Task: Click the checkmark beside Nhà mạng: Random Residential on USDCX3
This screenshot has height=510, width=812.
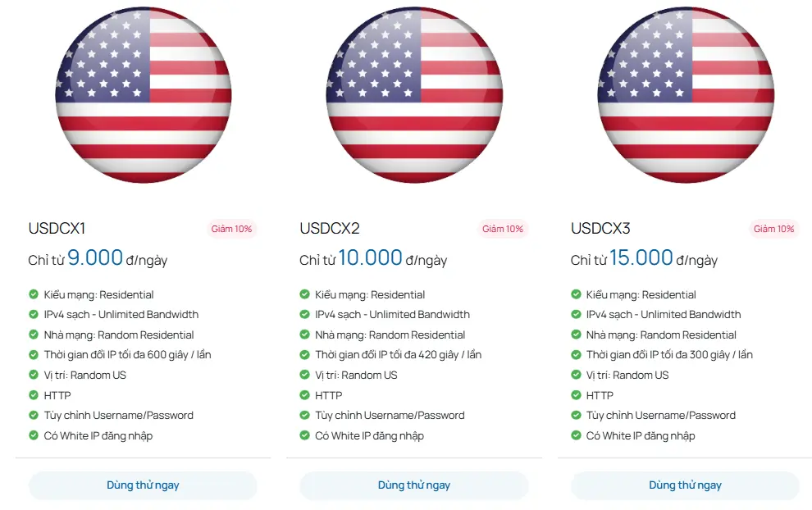Action: click(575, 335)
